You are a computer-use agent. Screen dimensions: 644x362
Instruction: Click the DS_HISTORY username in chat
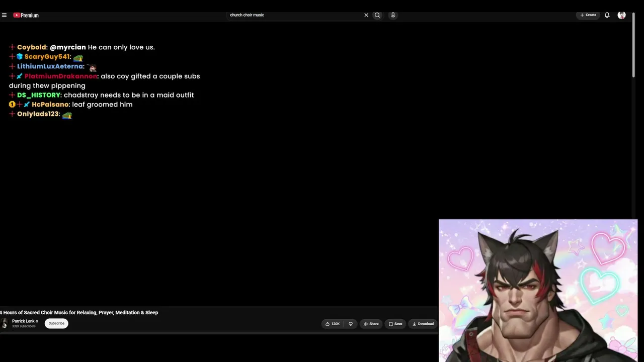[x=39, y=95]
